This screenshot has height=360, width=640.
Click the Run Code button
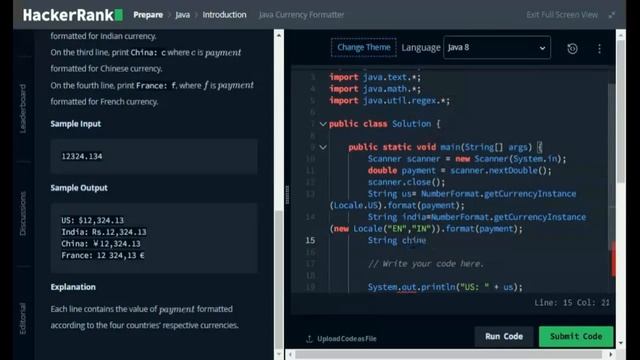coord(504,336)
